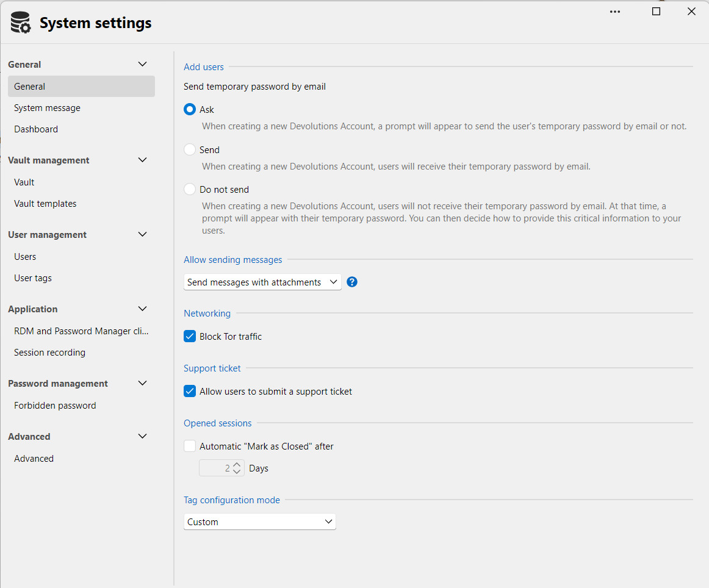The width and height of the screenshot is (709, 588).
Task: Open the System message page
Action: click(x=47, y=108)
